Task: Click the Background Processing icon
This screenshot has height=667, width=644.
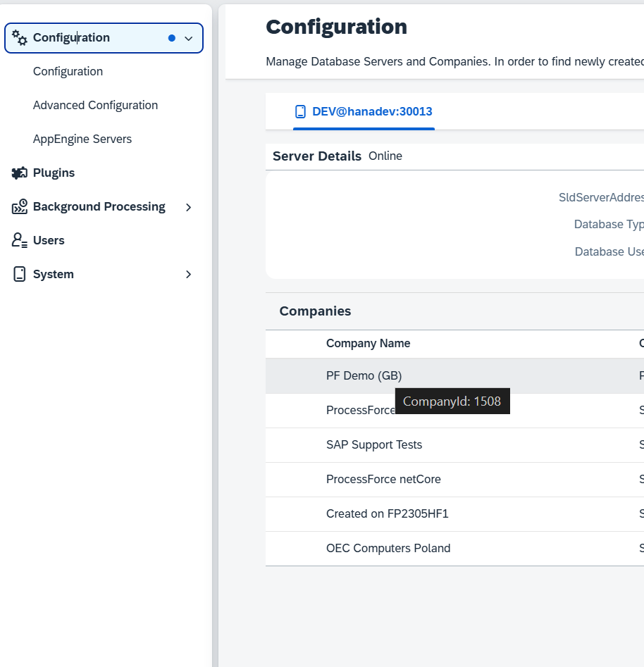Action: click(x=20, y=207)
